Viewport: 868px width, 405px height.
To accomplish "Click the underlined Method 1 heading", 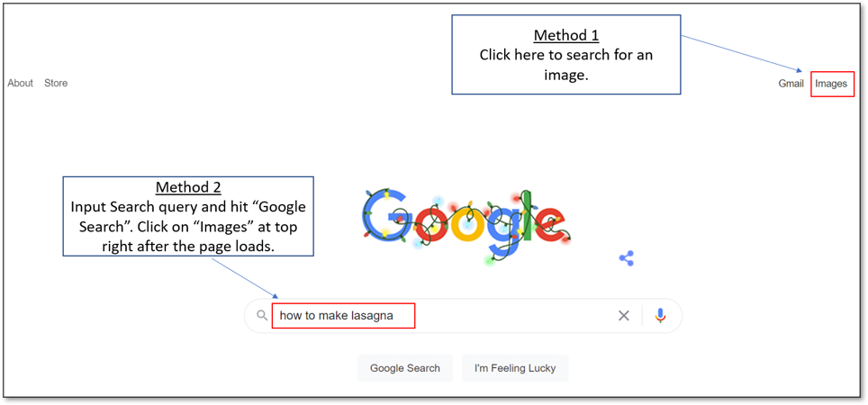I will tap(565, 35).
